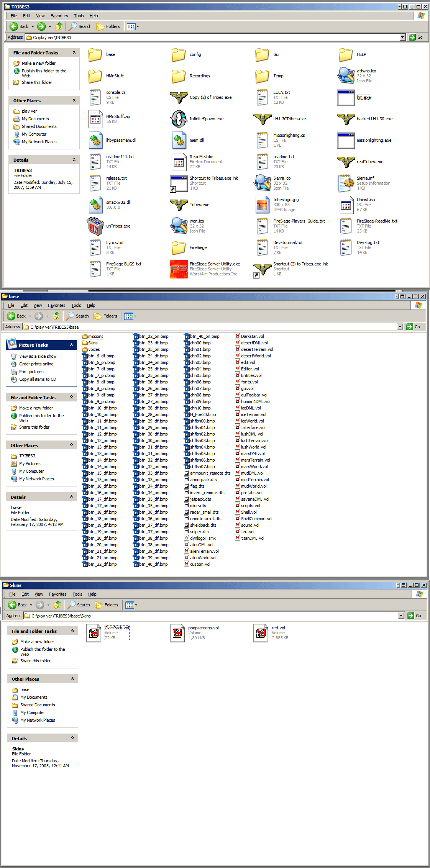
Task: Click Back button in TRIBES3 window toolbar
Action: click(19, 26)
